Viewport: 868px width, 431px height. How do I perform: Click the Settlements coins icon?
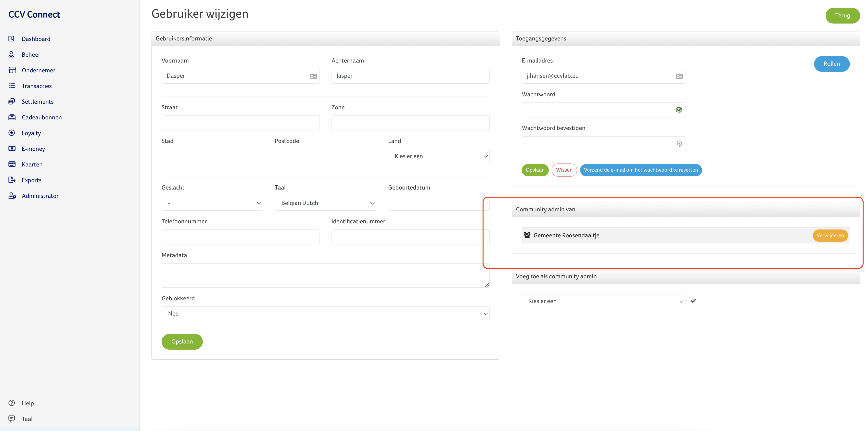click(x=12, y=101)
